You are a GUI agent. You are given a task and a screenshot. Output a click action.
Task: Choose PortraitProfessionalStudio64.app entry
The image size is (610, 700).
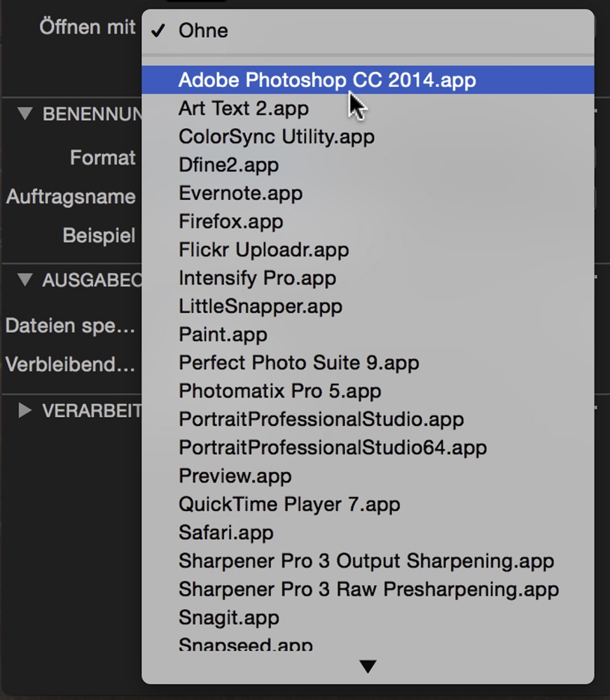(x=368, y=448)
